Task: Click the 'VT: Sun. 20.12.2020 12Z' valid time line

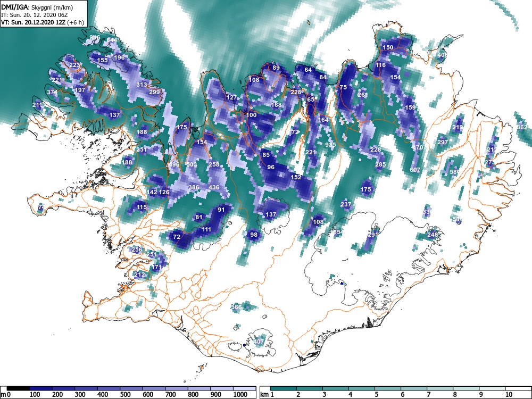Action: coord(34,23)
